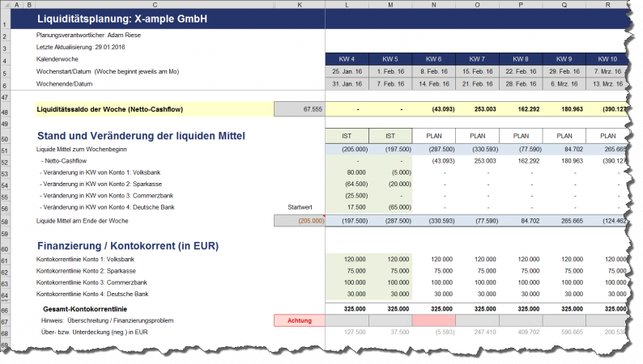643x364 pixels.
Task: Click the red hatched warning cell in column N
Action: (x=434, y=320)
